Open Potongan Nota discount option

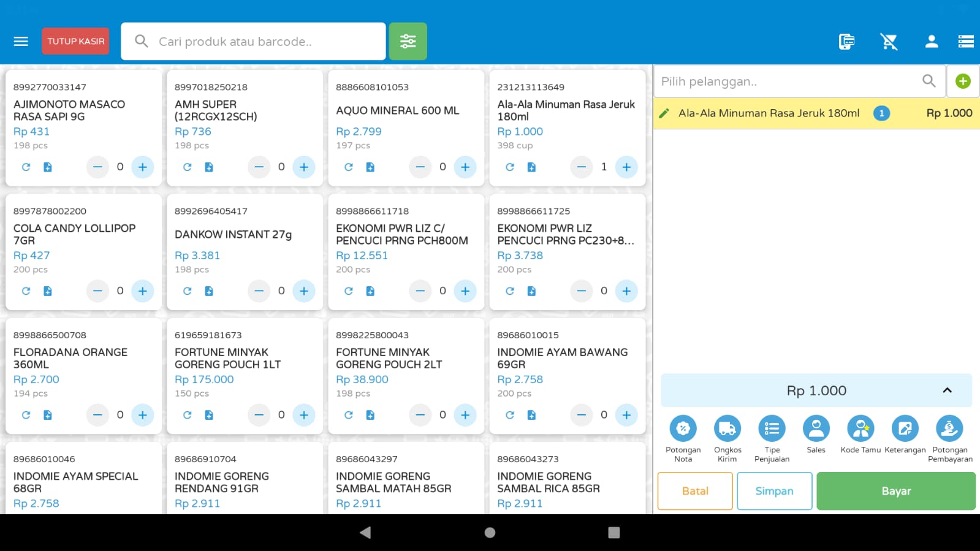683,439
